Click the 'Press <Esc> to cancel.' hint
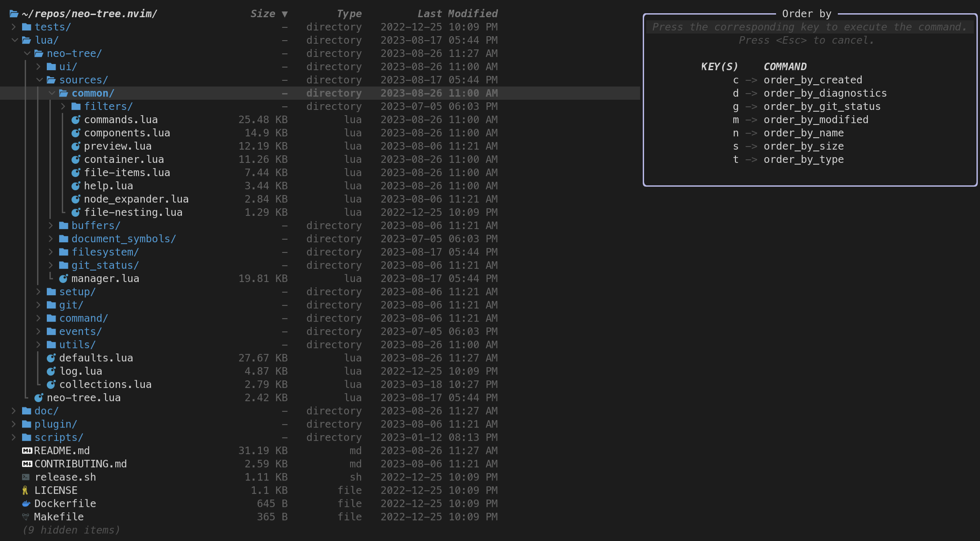Image resolution: width=980 pixels, height=541 pixels. (806, 40)
